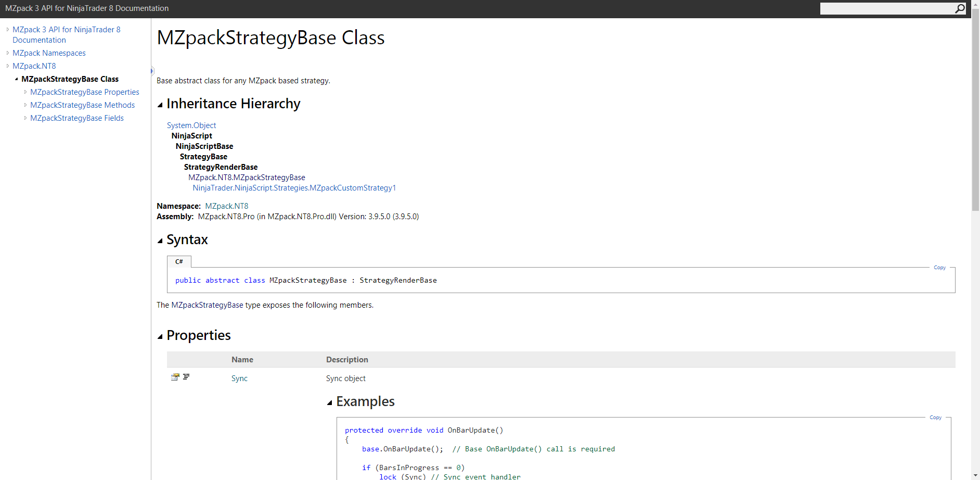This screenshot has width=980, height=480.
Task: Click the StrategyBase hierarchy entry
Action: (203, 157)
